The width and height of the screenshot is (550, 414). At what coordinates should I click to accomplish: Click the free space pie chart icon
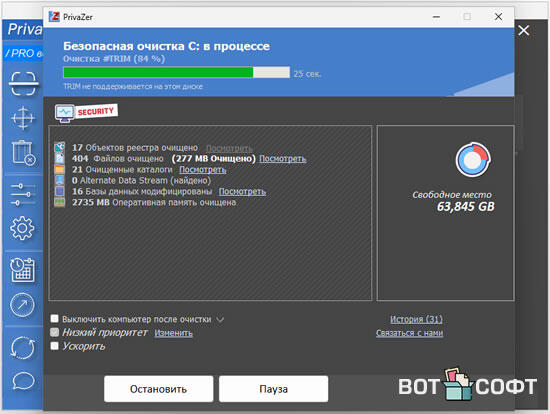tap(473, 160)
